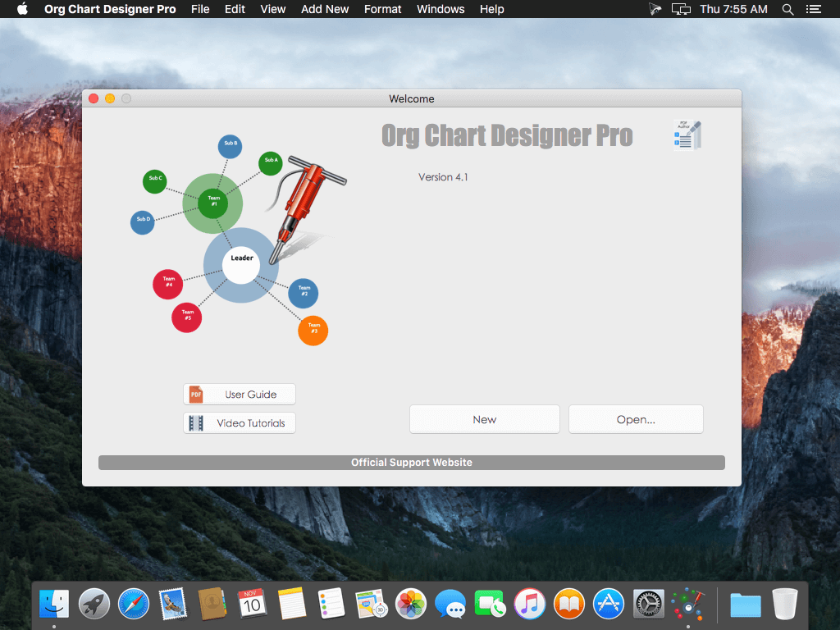Screen dimensions: 840x630
Task: Open iTunes from the dock
Action: (x=529, y=603)
